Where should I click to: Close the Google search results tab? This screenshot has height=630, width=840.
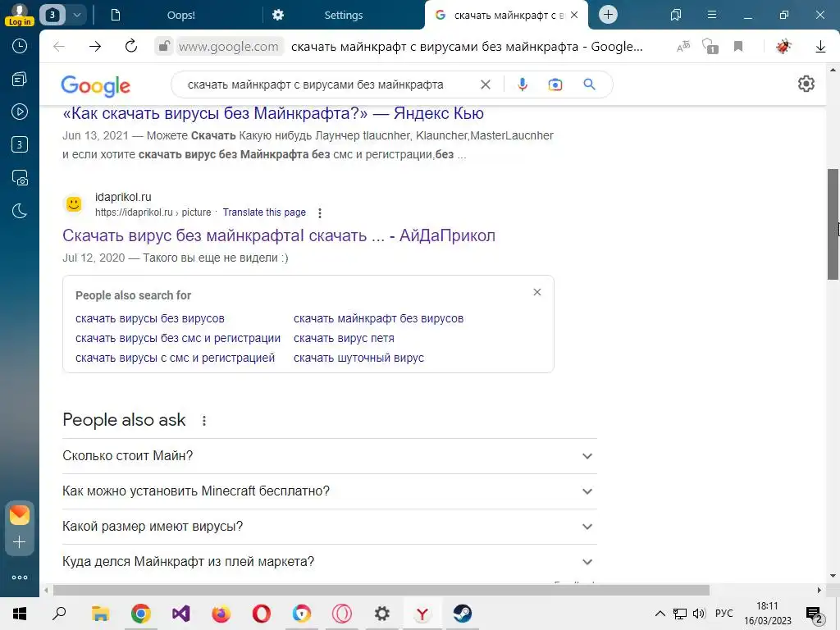pyautogui.click(x=574, y=15)
